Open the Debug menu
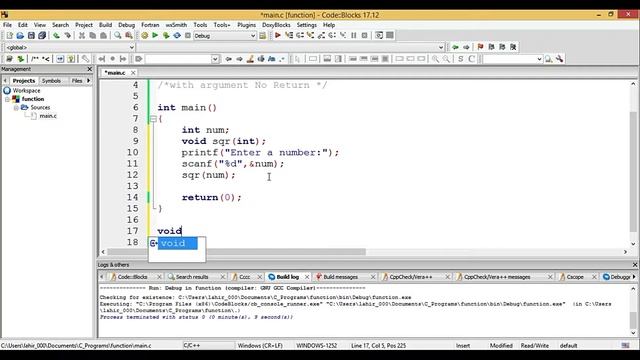This screenshot has height=360, width=640. click(x=127, y=25)
